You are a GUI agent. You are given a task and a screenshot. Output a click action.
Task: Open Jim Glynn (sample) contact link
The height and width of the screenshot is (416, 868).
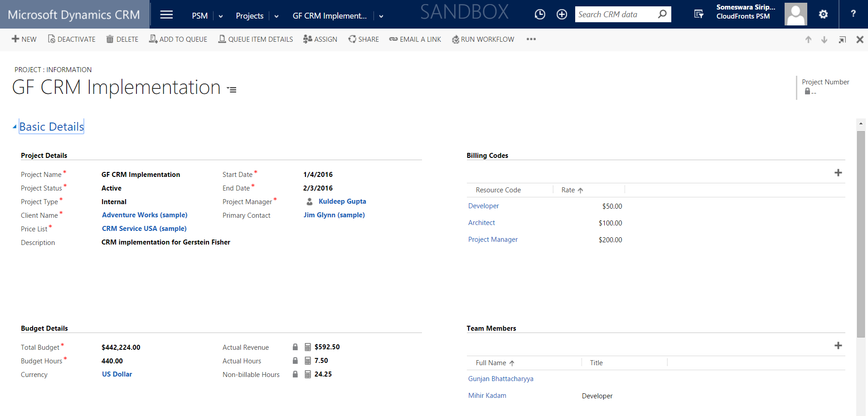point(334,215)
